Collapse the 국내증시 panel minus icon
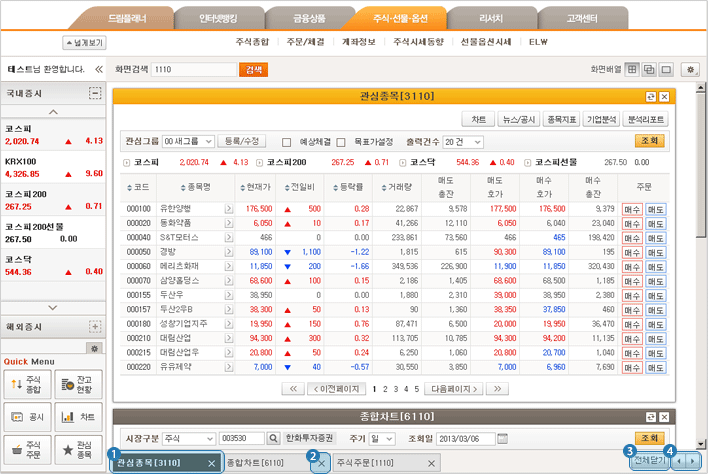Viewport: 708px width, 474px height. [95, 93]
